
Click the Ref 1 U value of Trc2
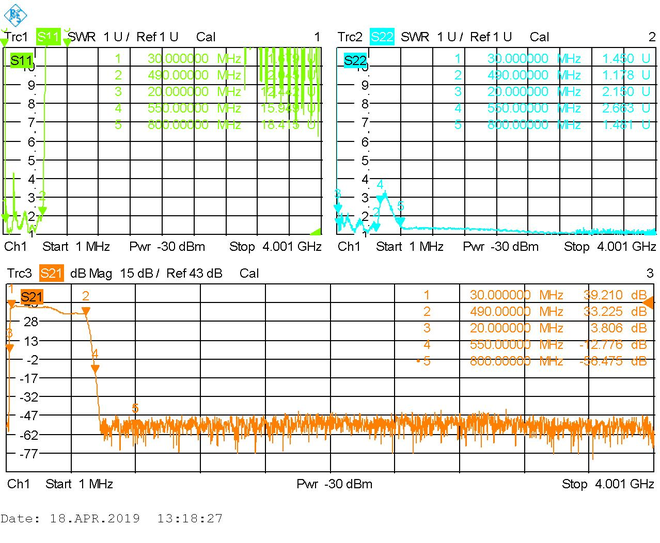pos(491,37)
